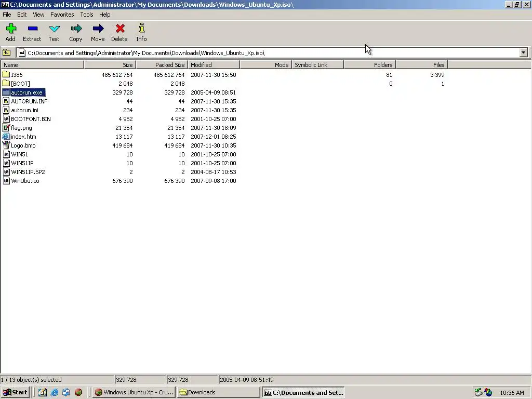Go up one folder level icon
The width and height of the screenshot is (532, 399).
click(x=6, y=52)
